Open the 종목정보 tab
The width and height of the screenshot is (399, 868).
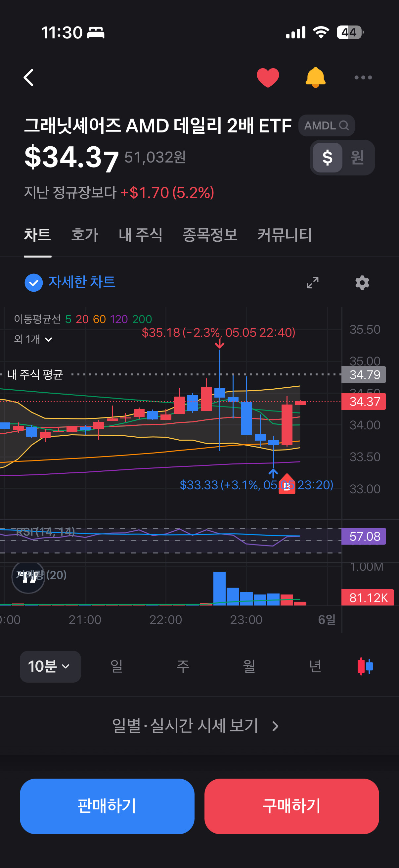tap(210, 234)
